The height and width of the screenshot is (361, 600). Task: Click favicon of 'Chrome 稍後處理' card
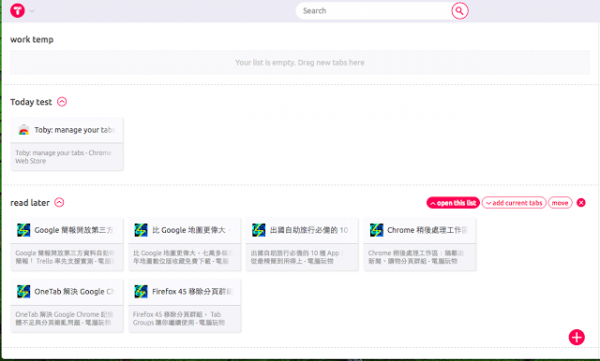377,230
